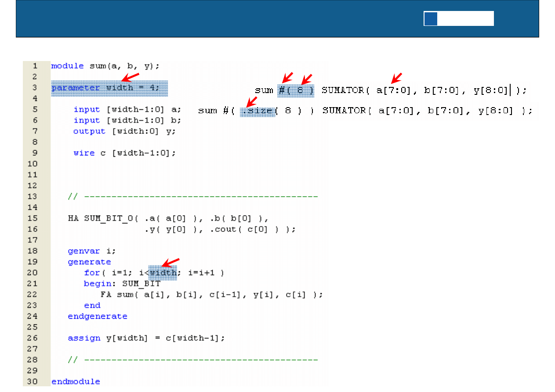This screenshot has width=555, height=392.
Task: Click the white box in the header
Action: tap(465, 18)
